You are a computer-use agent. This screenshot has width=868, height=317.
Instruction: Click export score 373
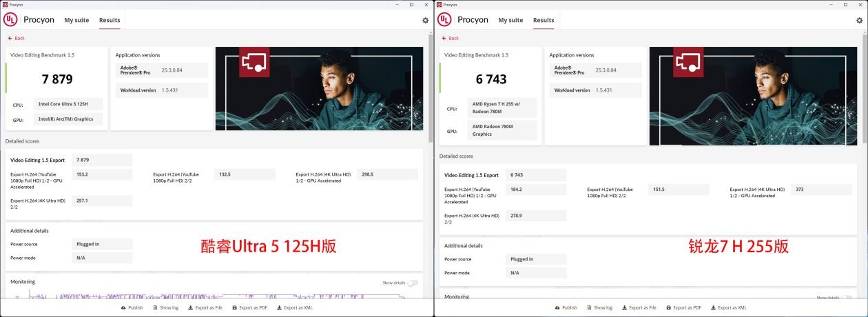pos(823,190)
